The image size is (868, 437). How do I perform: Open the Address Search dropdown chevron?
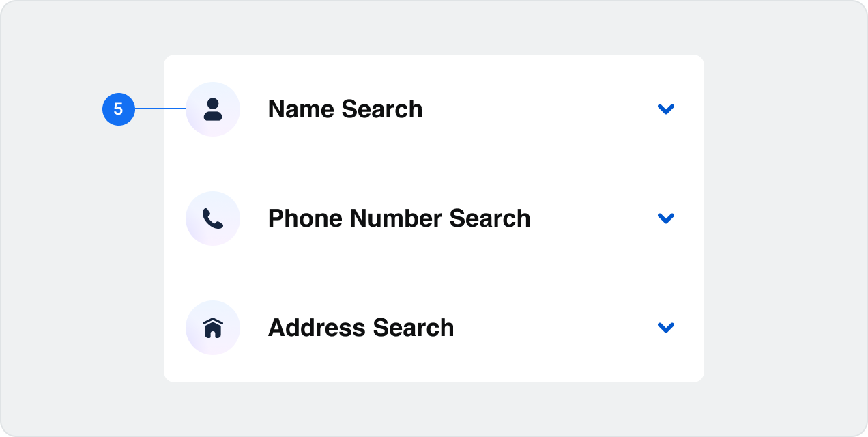(x=665, y=328)
